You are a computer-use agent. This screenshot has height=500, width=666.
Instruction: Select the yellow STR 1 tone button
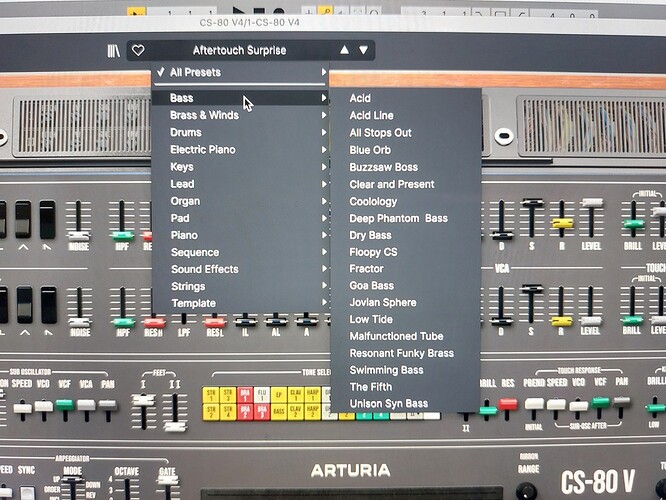point(211,395)
